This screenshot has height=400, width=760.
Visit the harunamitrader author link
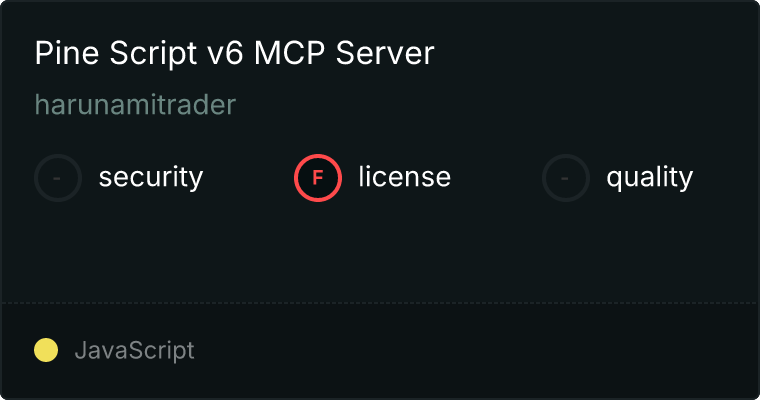coord(135,105)
